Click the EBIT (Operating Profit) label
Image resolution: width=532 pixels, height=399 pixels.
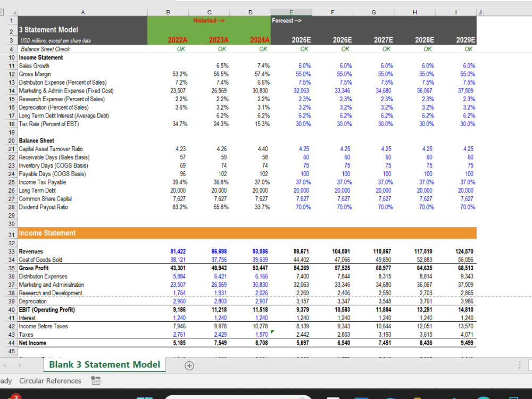point(47,310)
